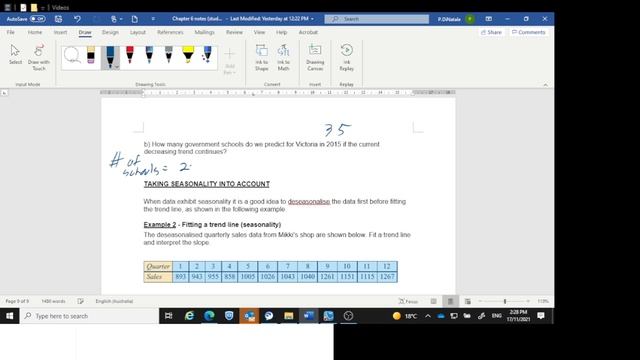Select the Lasso Select tool
640x360 pixels.
tap(72, 55)
